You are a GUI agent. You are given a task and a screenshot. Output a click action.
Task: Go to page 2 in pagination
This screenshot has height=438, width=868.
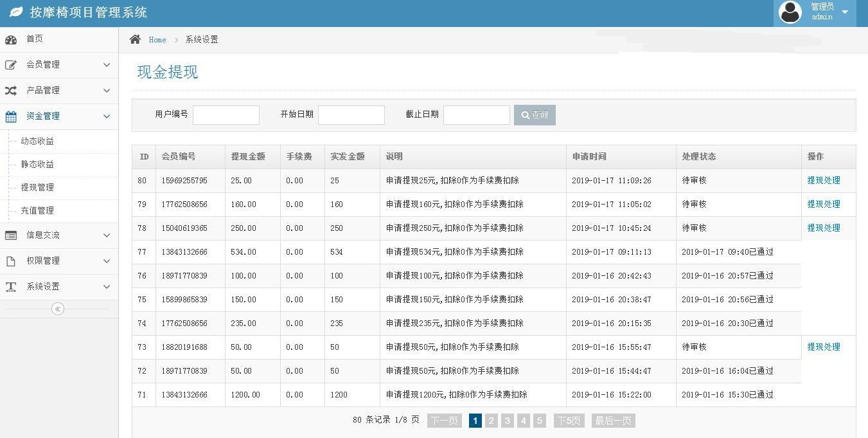point(492,421)
